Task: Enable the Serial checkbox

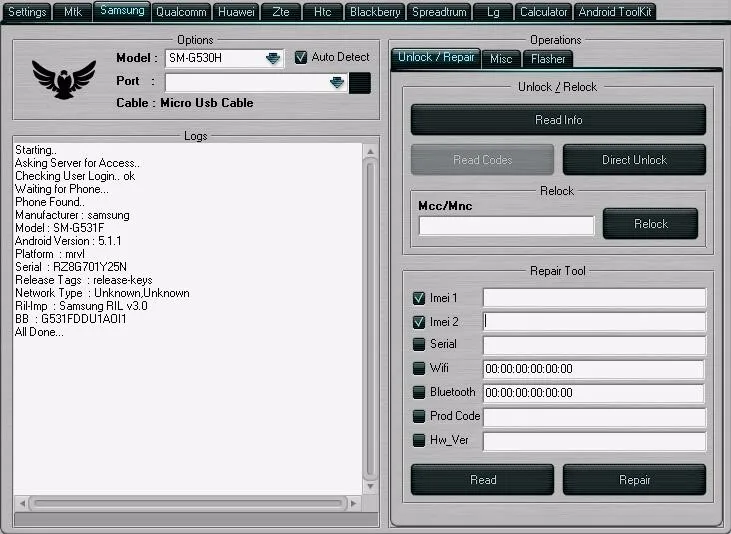Action: pyautogui.click(x=419, y=344)
